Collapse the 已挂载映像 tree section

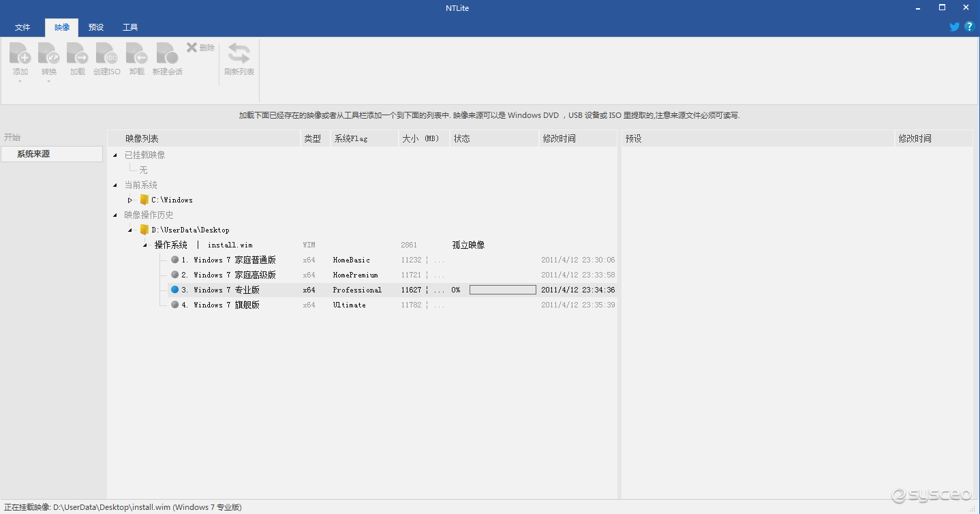114,155
